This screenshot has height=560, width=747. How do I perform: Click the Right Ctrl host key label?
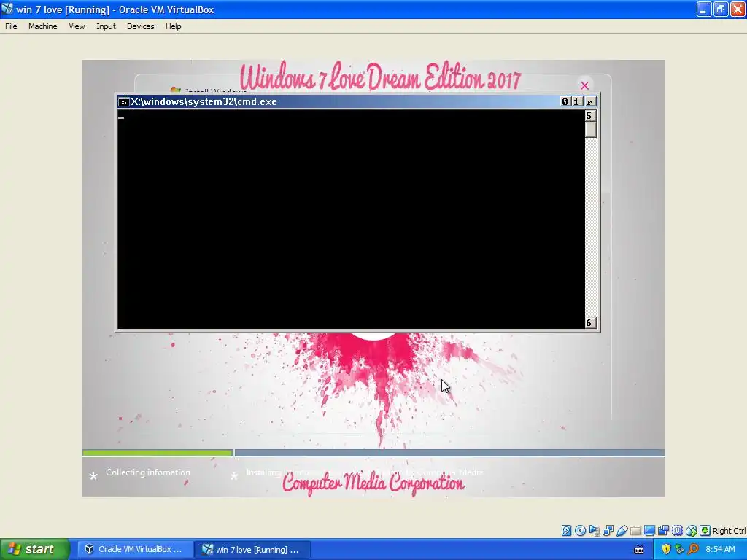[729, 531]
